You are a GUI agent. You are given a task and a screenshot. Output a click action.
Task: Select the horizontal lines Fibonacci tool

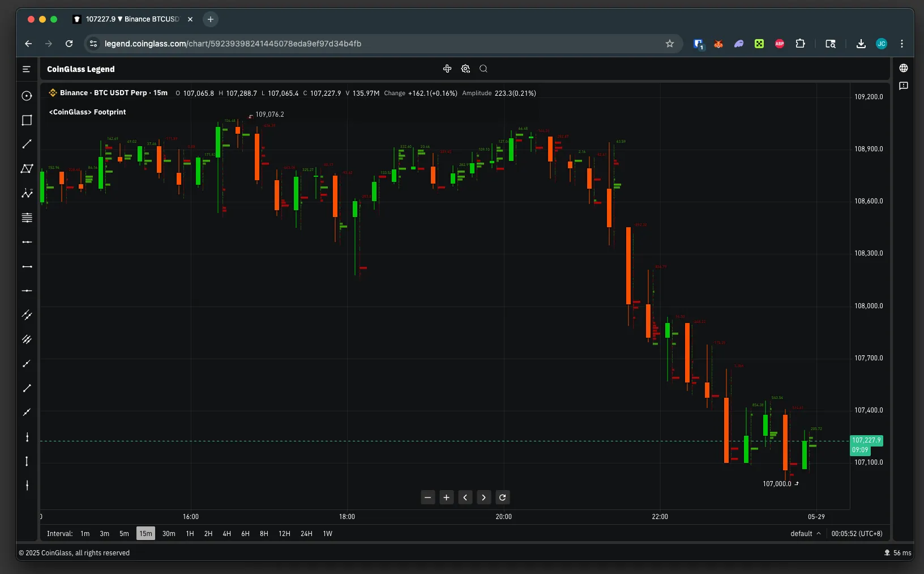(27, 218)
